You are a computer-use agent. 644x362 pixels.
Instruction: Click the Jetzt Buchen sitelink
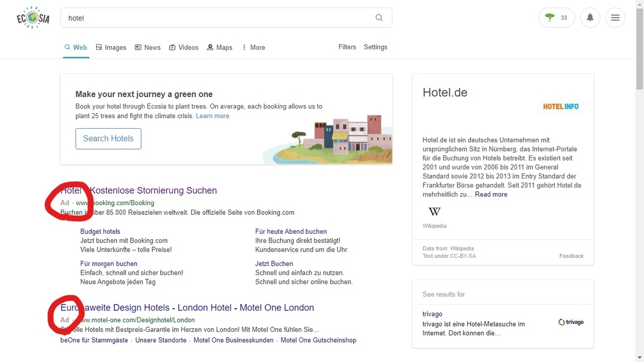(274, 264)
